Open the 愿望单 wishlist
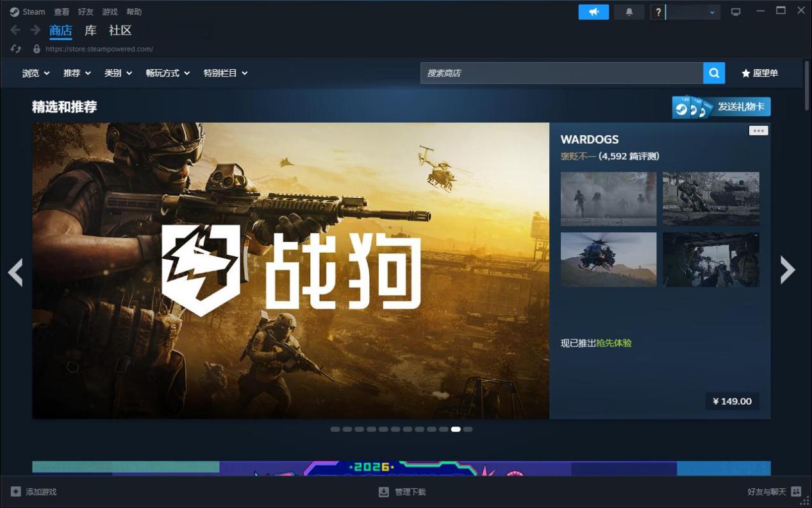The image size is (812, 508). coord(759,73)
